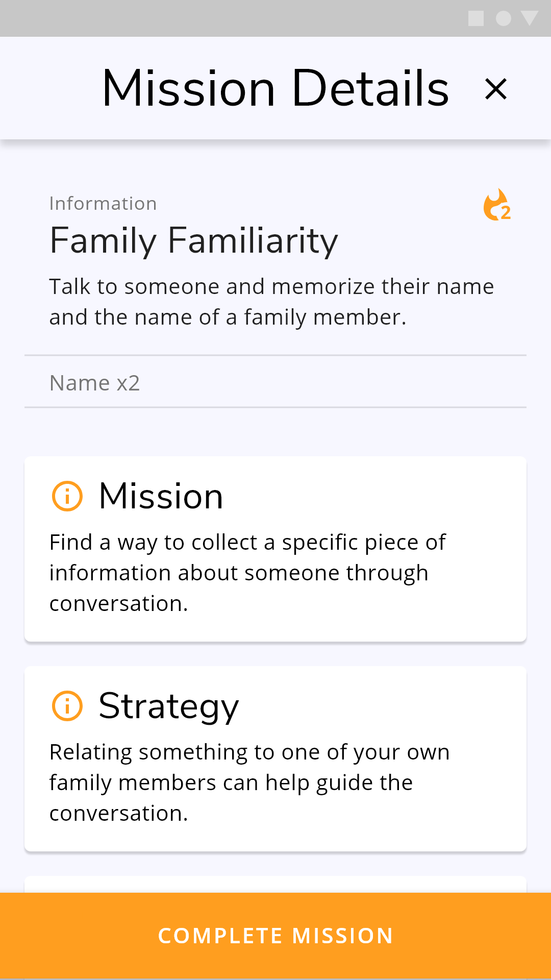The height and width of the screenshot is (980, 551).
Task: Tap the number 2 on flame badge
Action: coord(506,213)
